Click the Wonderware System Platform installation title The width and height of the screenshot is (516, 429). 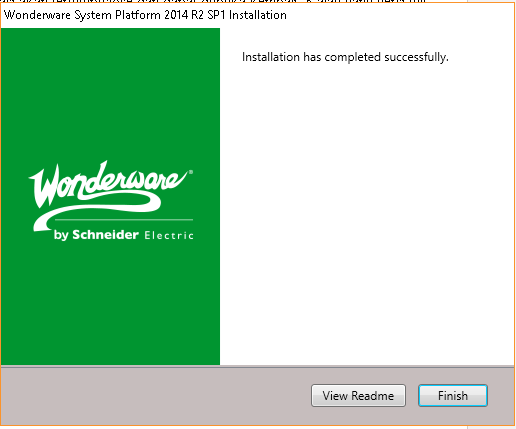coord(145,15)
